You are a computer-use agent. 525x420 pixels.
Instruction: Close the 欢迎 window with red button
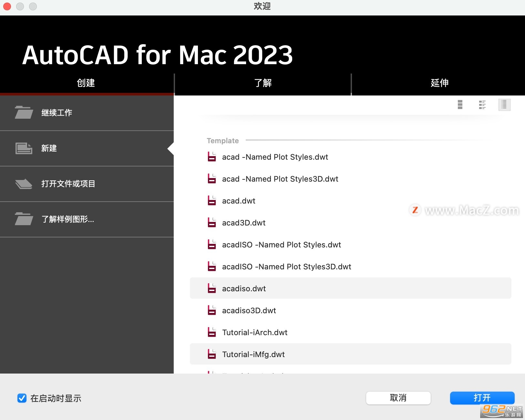[7, 6]
